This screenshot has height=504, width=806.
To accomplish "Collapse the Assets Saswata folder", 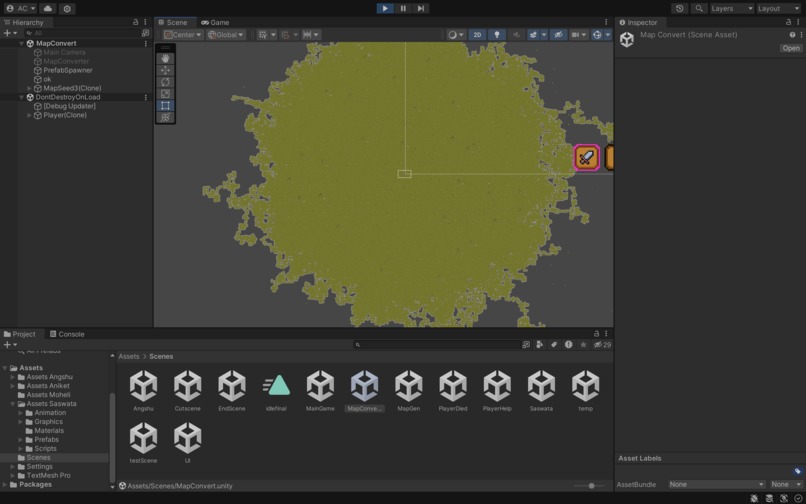I will coord(13,404).
